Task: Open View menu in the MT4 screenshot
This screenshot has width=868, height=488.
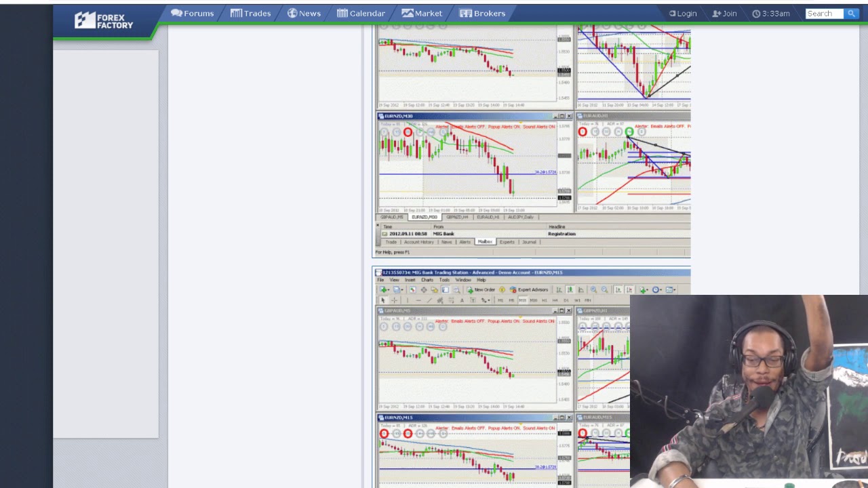Action: [x=394, y=280]
